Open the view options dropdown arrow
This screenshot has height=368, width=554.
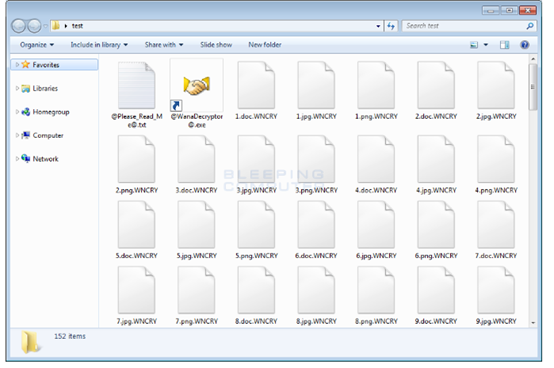(486, 45)
